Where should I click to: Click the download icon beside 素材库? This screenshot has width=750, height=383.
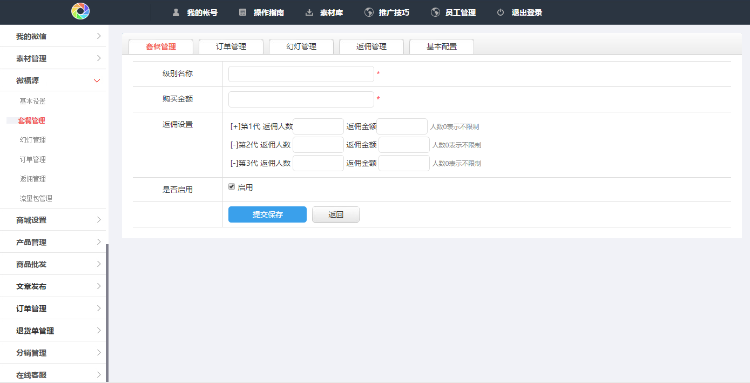(x=309, y=12)
